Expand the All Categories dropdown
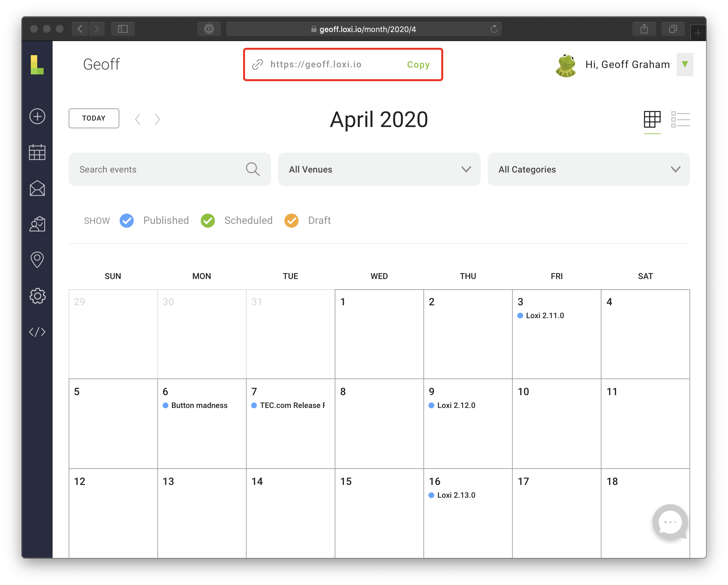Image resolution: width=728 pixels, height=585 pixels. (x=588, y=169)
